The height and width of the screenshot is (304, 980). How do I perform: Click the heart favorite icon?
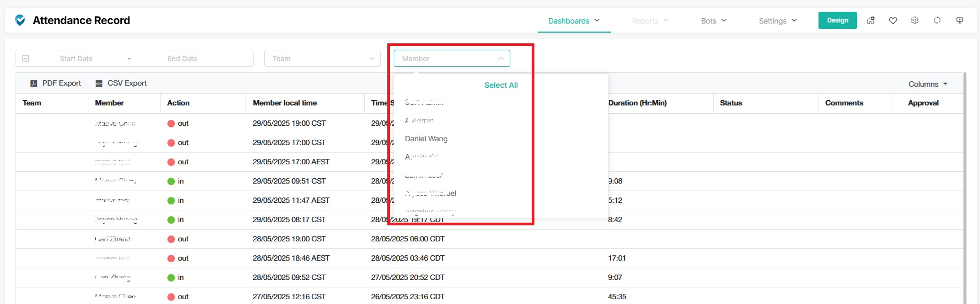pyautogui.click(x=893, y=20)
